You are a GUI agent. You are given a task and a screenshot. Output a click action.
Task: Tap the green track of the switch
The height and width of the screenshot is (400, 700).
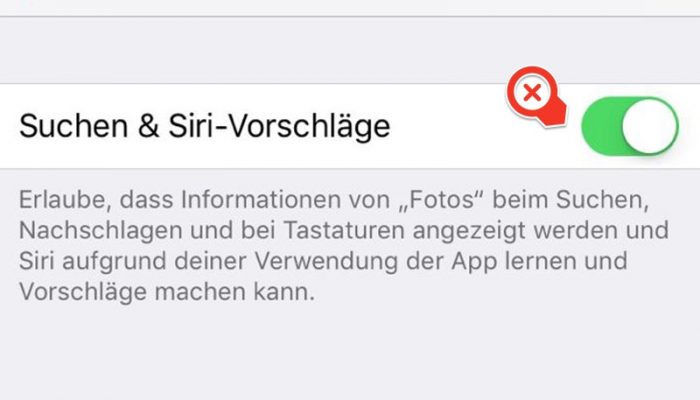pyautogui.click(x=601, y=126)
